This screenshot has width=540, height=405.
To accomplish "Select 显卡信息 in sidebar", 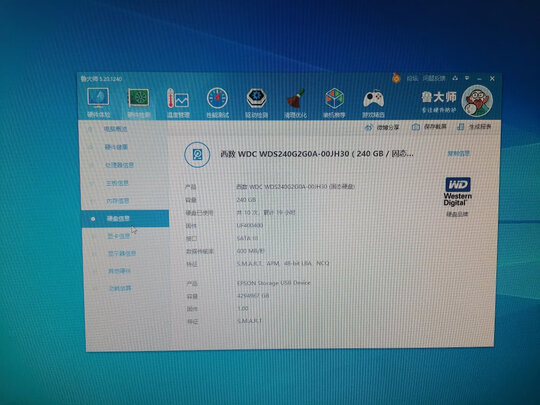I will coord(119,236).
